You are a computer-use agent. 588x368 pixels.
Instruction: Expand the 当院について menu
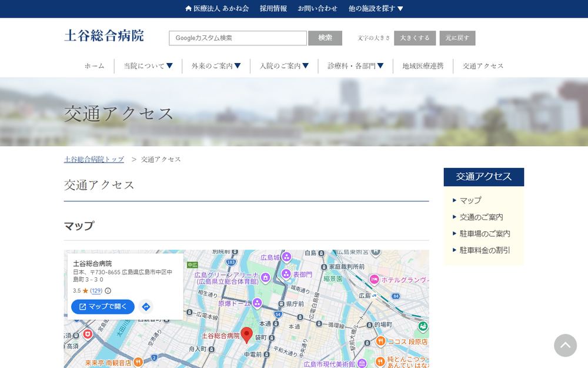click(x=148, y=66)
